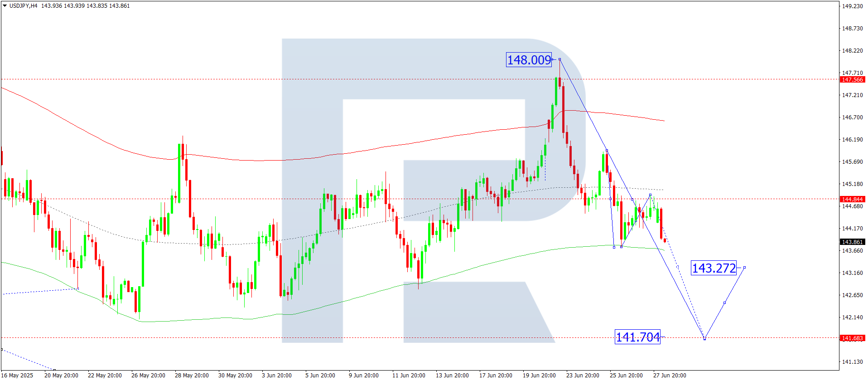Screen dimensions: 868x381
Task: Click the 16 May 2025 date label
Action: 17,375
